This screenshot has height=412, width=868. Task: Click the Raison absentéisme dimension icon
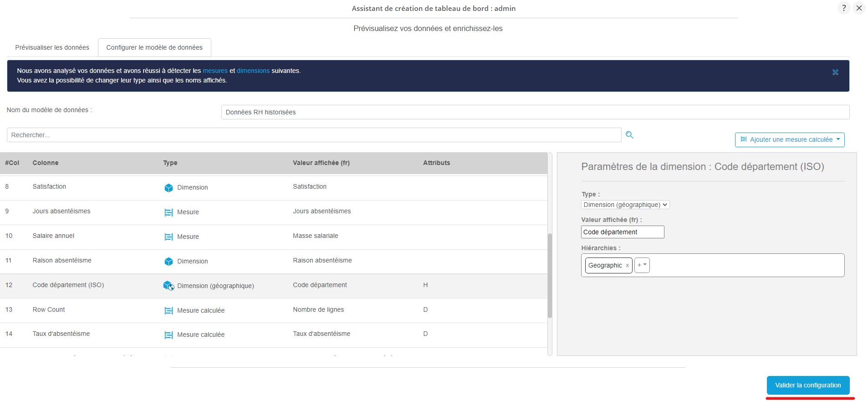pos(168,262)
